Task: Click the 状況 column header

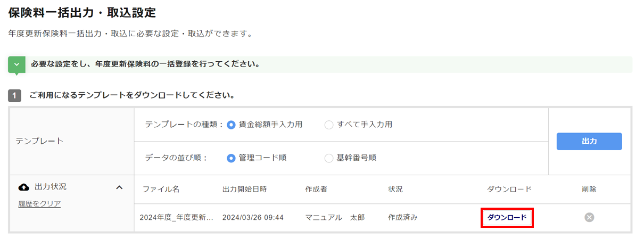Action: coord(395,189)
